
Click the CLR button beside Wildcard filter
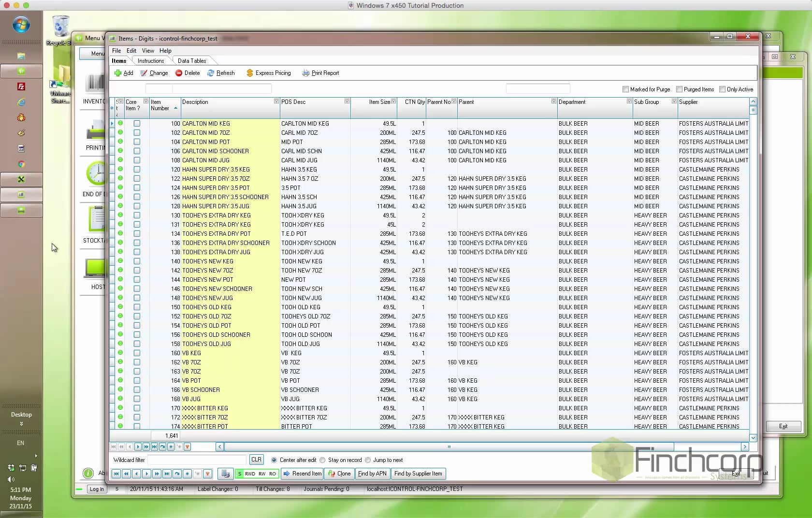(x=257, y=460)
